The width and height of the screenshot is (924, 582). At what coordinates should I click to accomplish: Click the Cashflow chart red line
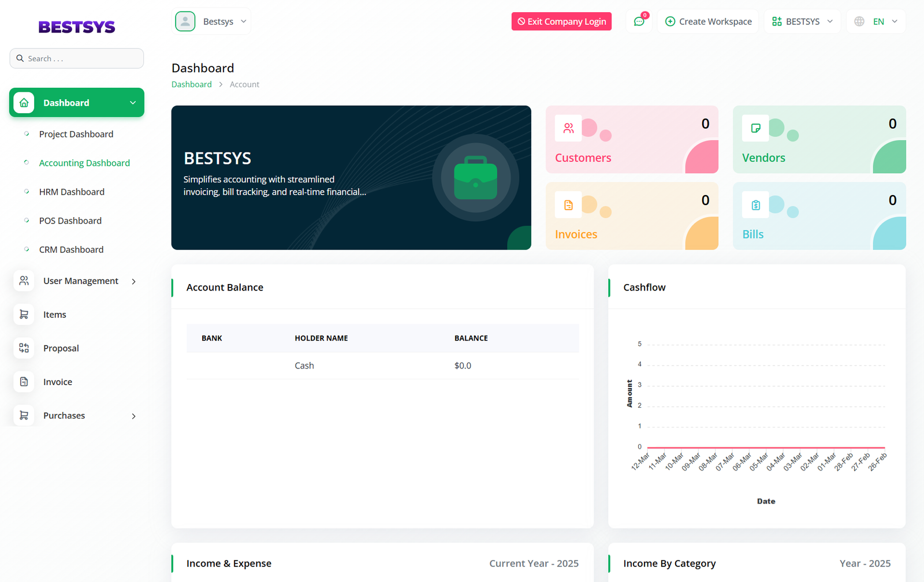766,447
